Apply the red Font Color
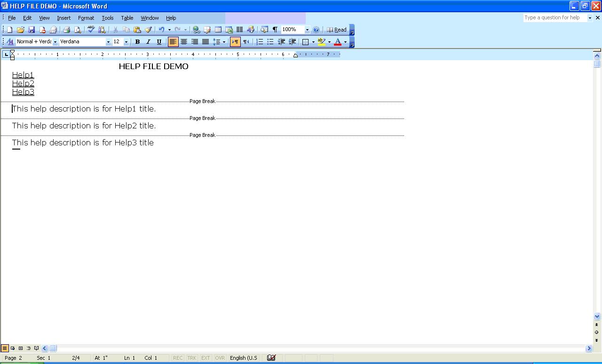Viewport: 602px width, 364px height. [x=337, y=42]
